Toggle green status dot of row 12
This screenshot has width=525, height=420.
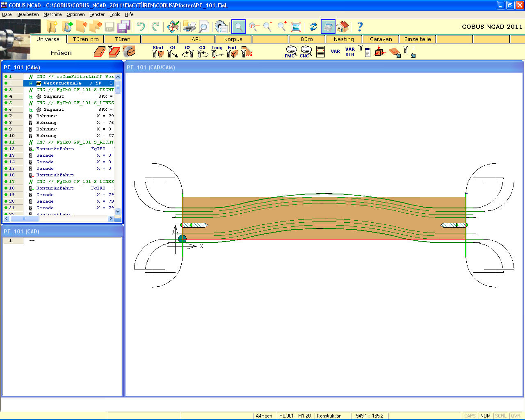6,149
